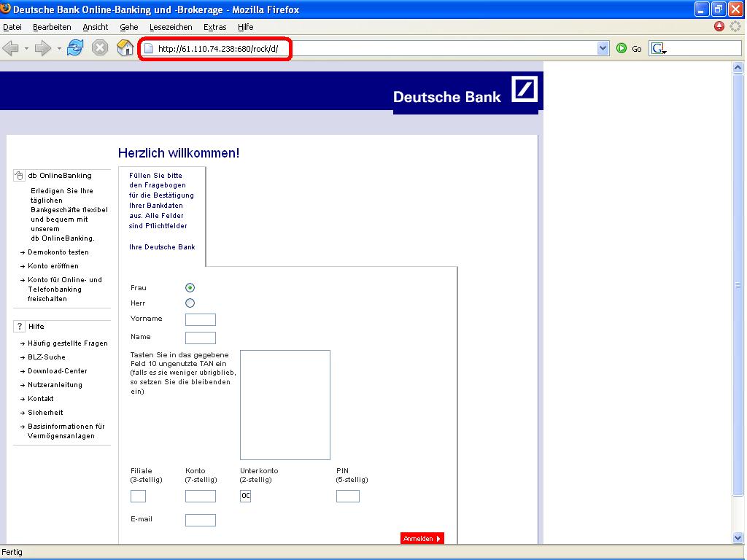
Task: Focus the Konto 7-digit field
Action: click(201, 496)
